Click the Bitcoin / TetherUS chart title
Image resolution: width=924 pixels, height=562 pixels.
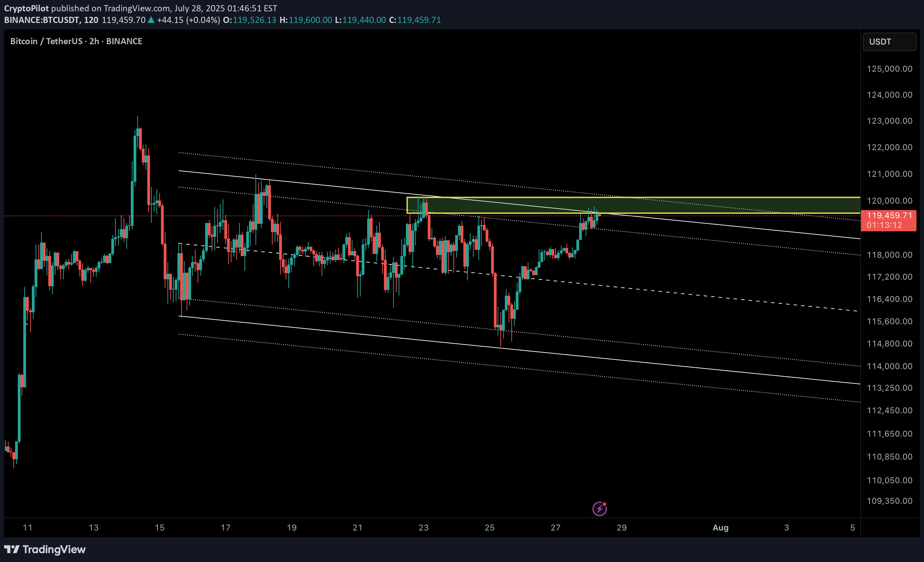click(x=76, y=41)
